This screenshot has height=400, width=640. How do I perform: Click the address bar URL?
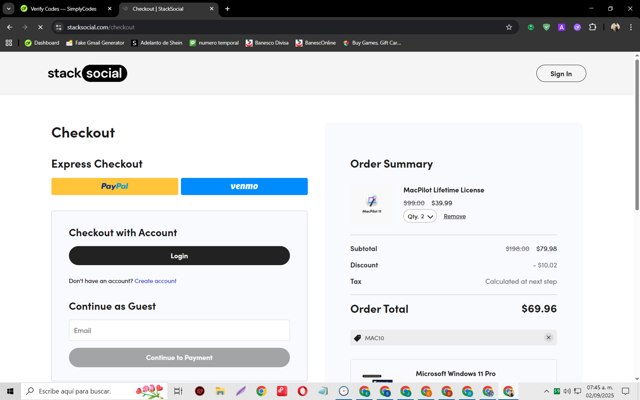pos(101,27)
